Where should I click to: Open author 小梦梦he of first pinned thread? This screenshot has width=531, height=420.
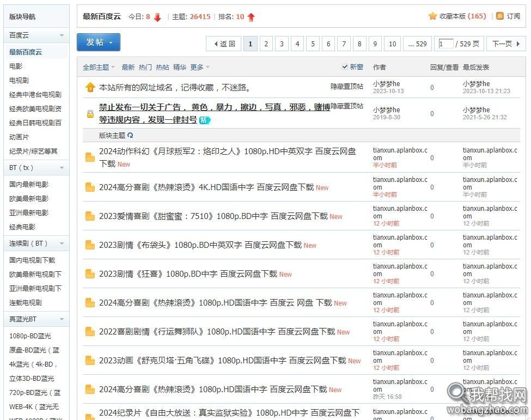coord(386,84)
